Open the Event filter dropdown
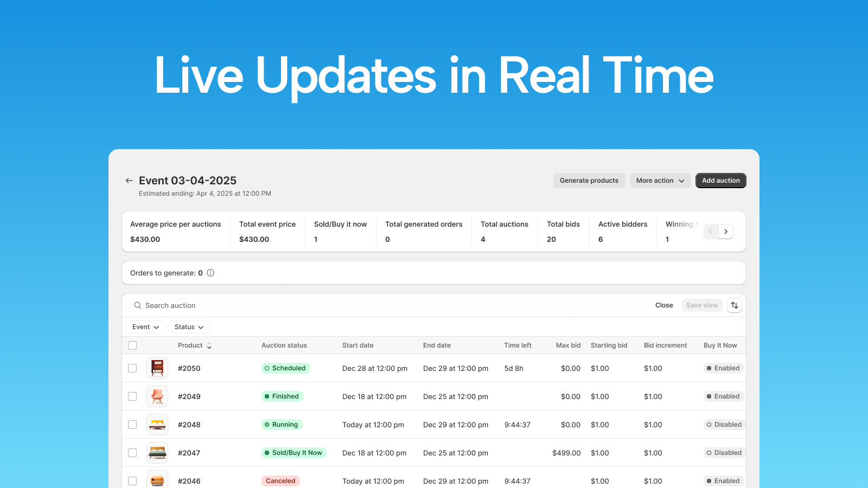The image size is (868, 488). 145,327
